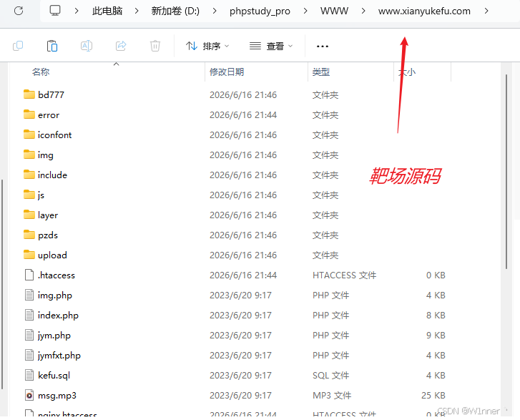Sort by 类型 column header
This screenshot has width=520, height=420.
click(320, 72)
